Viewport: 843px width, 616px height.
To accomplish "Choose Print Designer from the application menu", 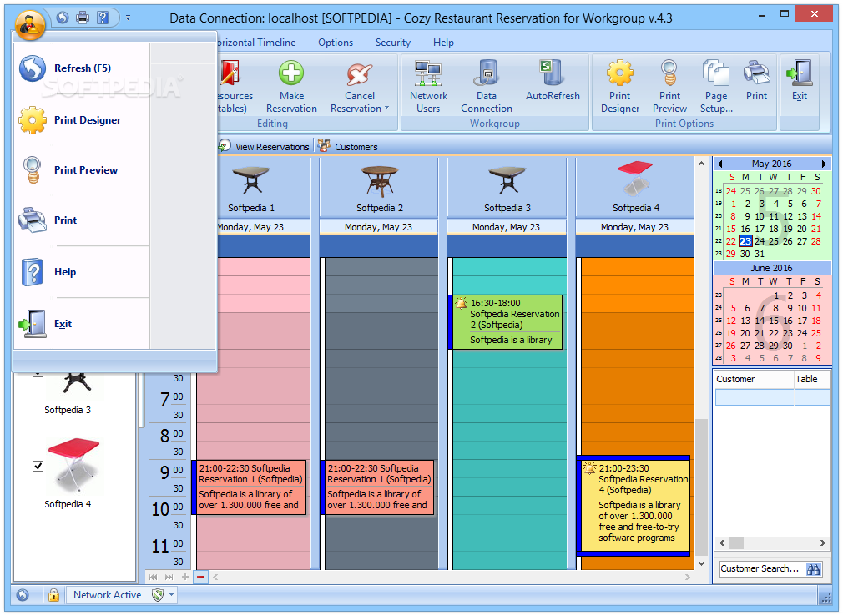I will tap(82, 120).
